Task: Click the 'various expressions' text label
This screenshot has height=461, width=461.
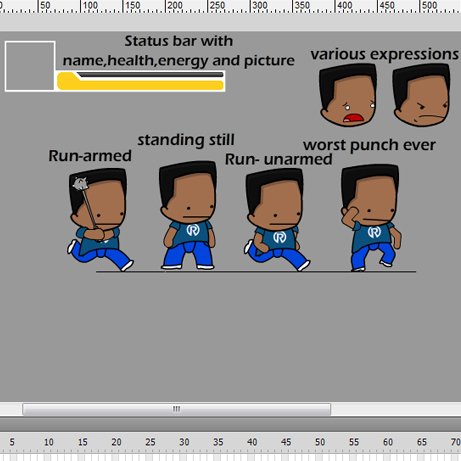Action: [x=385, y=54]
